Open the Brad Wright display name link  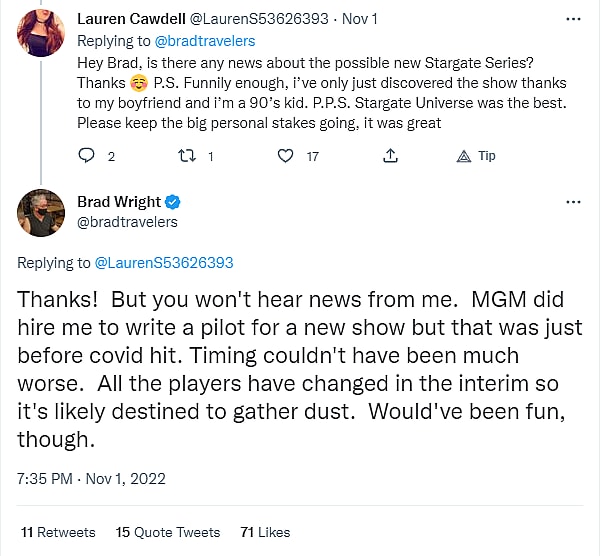(119, 202)
